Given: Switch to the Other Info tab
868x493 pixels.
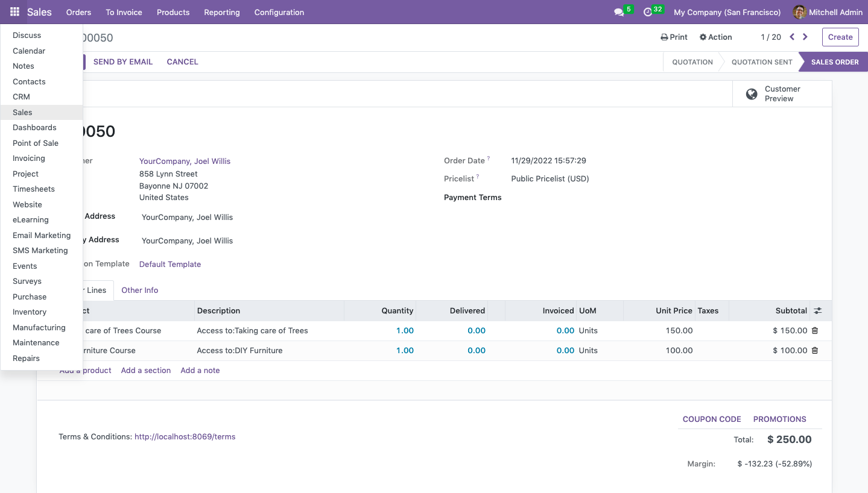Looking at the screenshot, I should pos(139,290).
